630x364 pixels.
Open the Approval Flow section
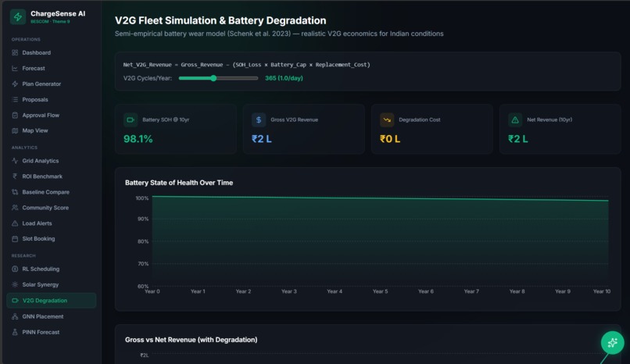pos(52,115)
